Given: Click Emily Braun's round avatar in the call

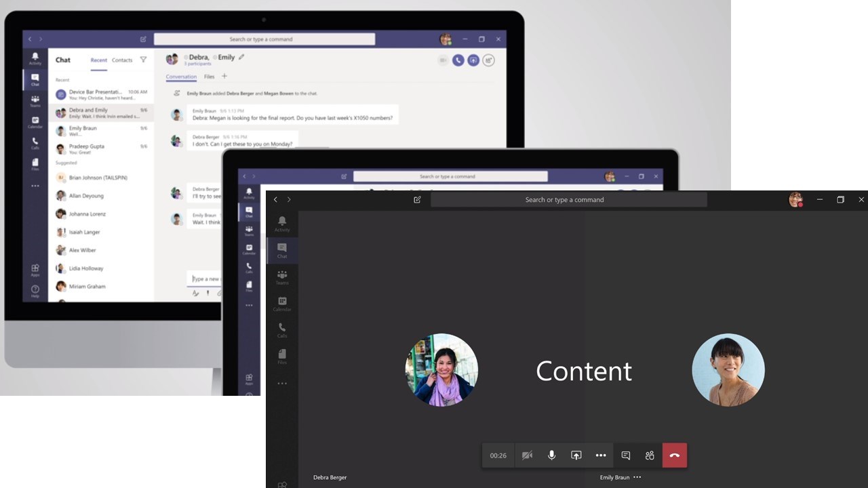Looking at the screenshot, I should click(728, 370).
